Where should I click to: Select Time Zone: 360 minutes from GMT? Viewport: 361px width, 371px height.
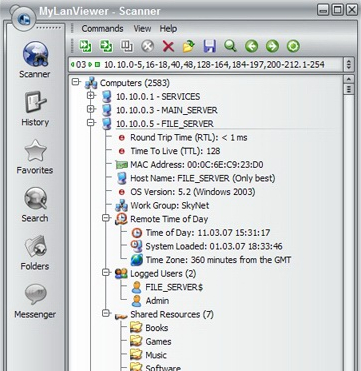click(x=218, y=260)
